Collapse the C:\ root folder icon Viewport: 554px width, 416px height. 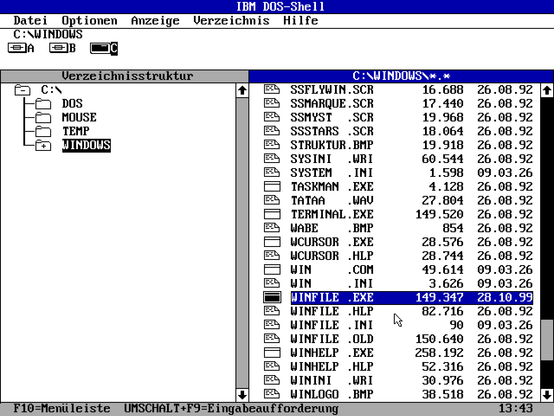pyautogui.click(x=22, y=90)
